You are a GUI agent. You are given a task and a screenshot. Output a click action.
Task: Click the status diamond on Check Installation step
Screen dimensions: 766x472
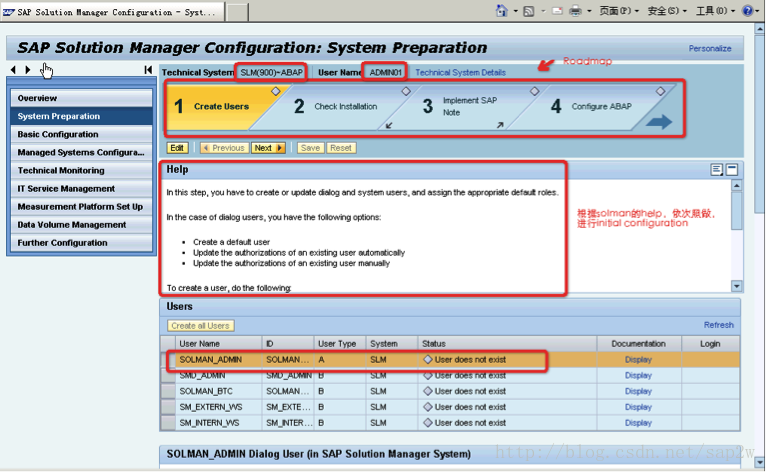click(406, 91)
